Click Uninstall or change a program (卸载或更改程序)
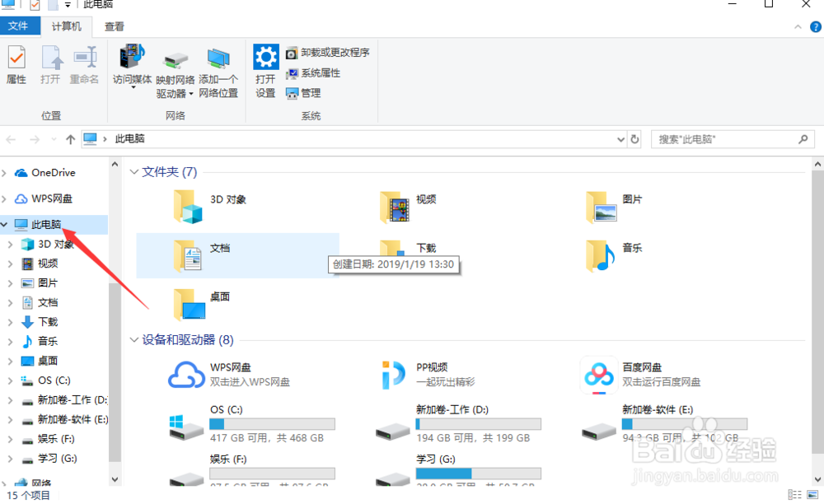 point(328,53)
